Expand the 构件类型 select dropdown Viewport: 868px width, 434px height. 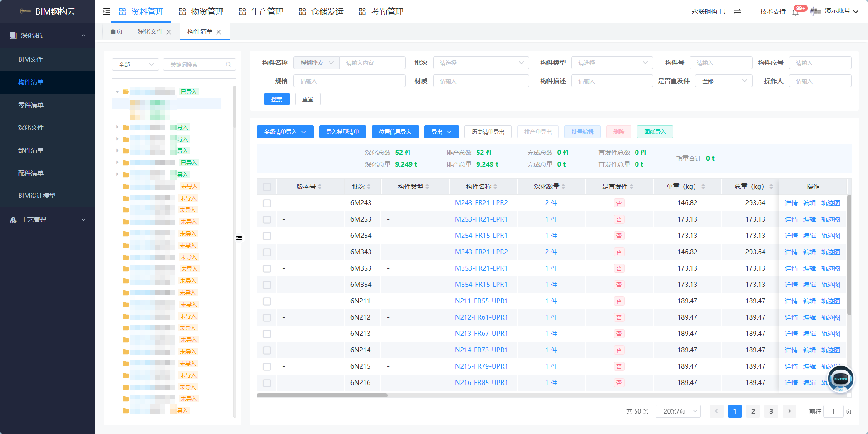pyautogui.click(x=612, y=63)
